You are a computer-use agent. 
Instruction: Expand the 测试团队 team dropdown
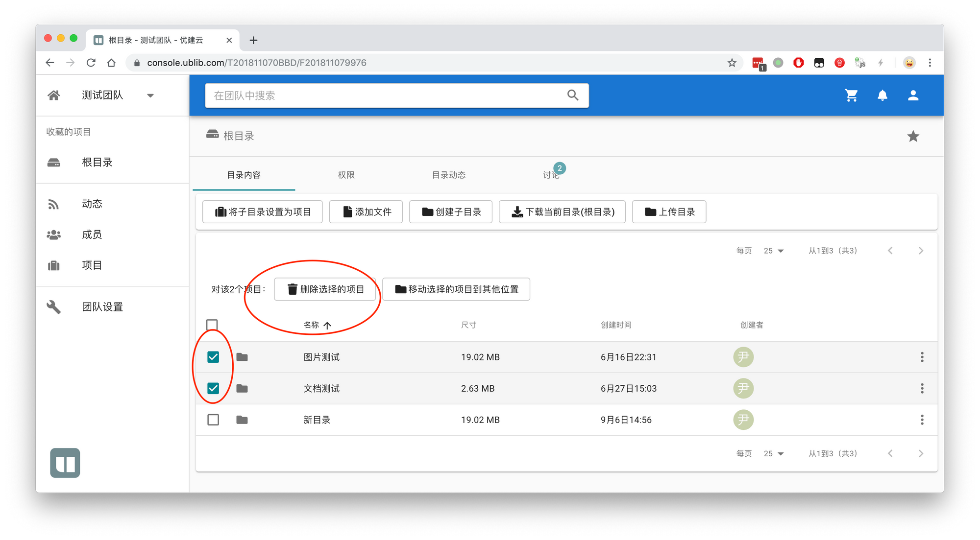click(x=150, y=95)
